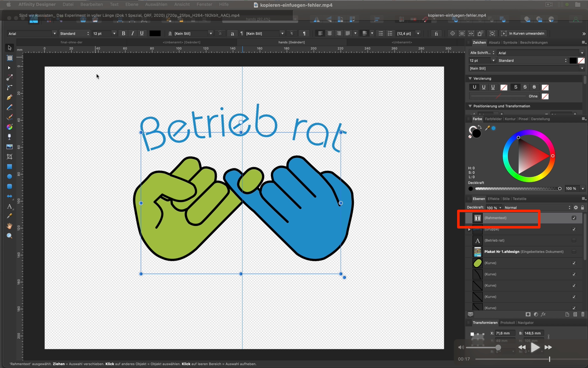The image size is (588, 368).
Task: Select the Pen tool
Action: click(9, 87)
